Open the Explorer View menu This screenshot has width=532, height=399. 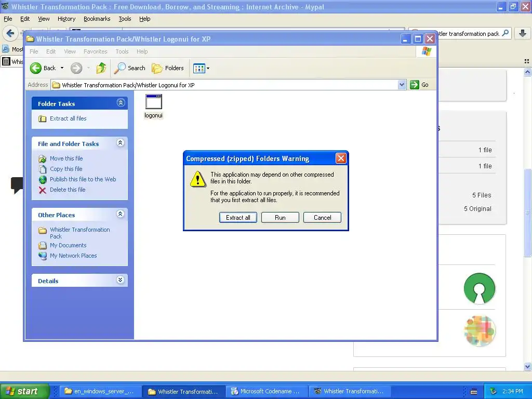[x=70, y=51]
